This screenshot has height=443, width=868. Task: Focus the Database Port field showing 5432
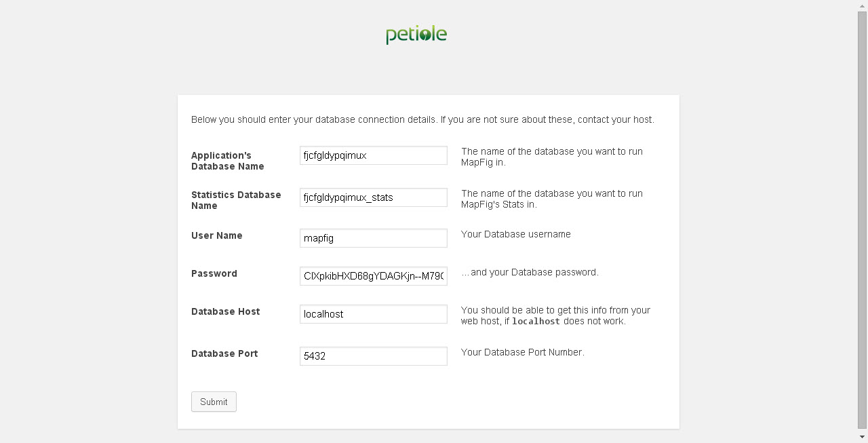point(373,356)
